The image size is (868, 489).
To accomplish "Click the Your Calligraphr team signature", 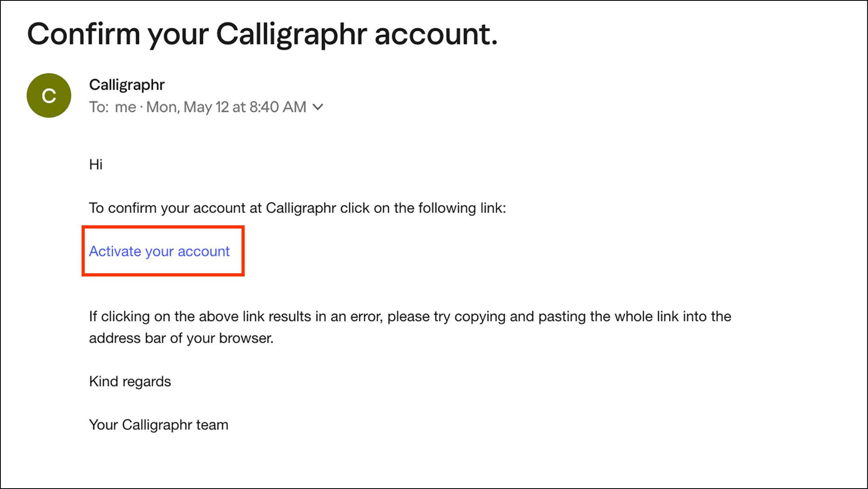I will click(159, 425).
